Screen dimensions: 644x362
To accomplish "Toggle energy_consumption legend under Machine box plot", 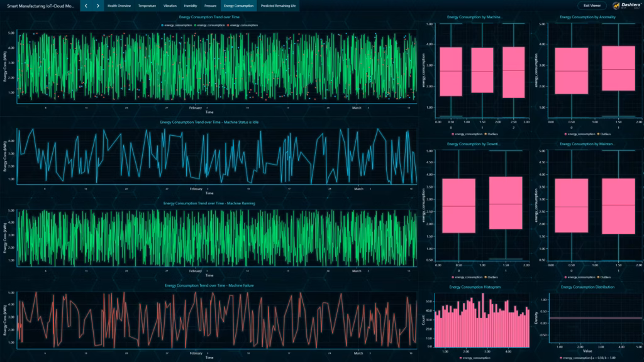I will point(453,133).
